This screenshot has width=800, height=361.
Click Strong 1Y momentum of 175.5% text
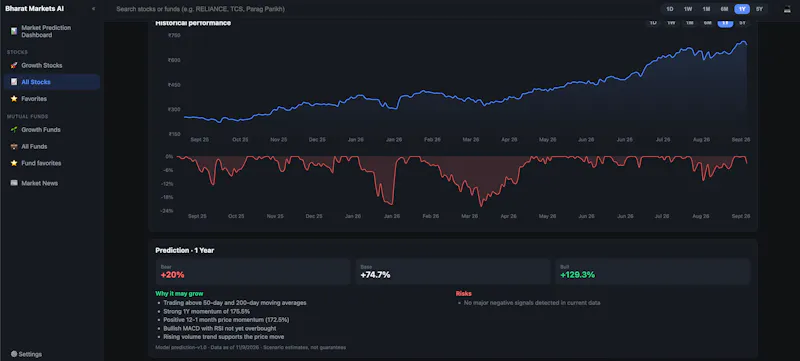207,311
